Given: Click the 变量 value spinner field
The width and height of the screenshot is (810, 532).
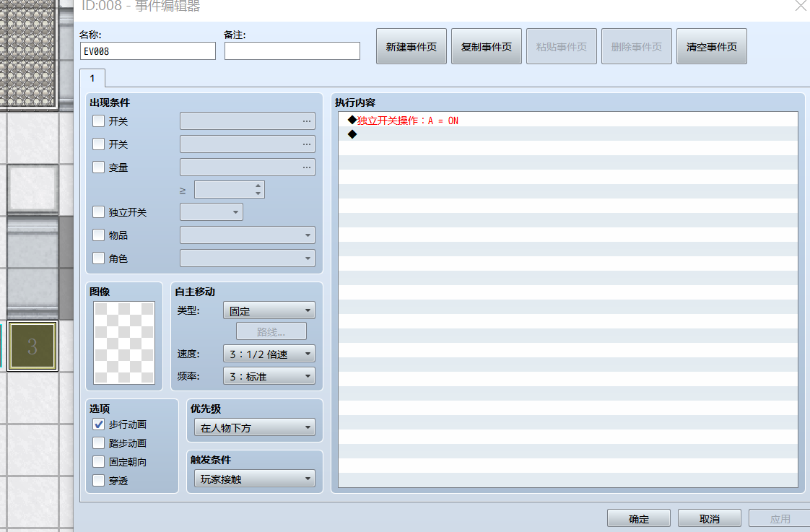Looking at the screenshot, I should pos(230,190).
